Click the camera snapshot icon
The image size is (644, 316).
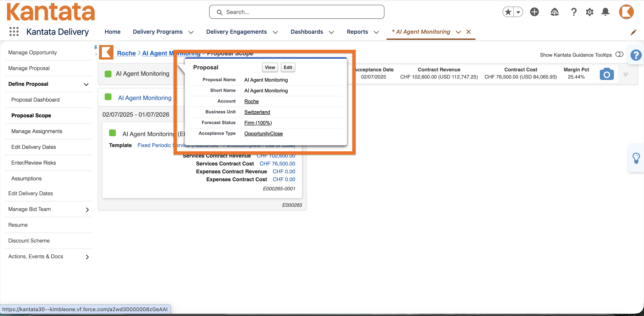pyautogui.click(x=607, y=74)
